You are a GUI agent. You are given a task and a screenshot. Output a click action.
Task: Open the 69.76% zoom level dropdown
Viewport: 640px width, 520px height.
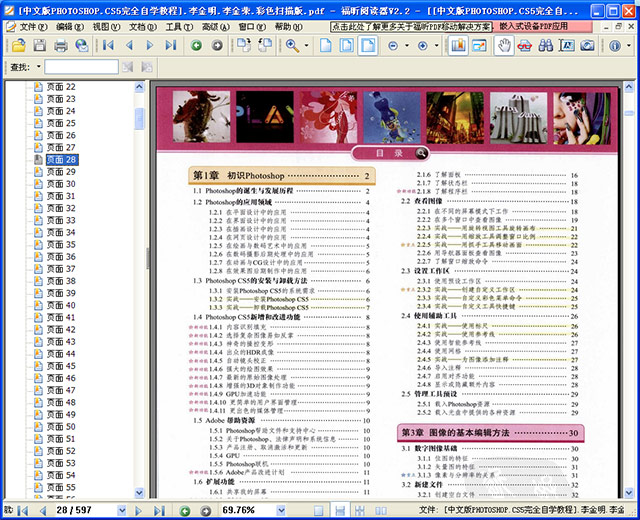click(281, 510)
